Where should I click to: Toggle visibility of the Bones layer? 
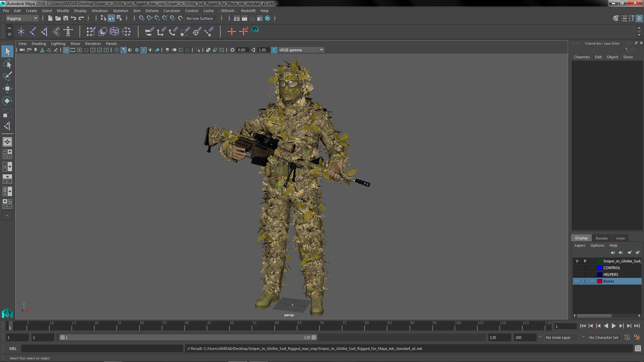[577, 281]
